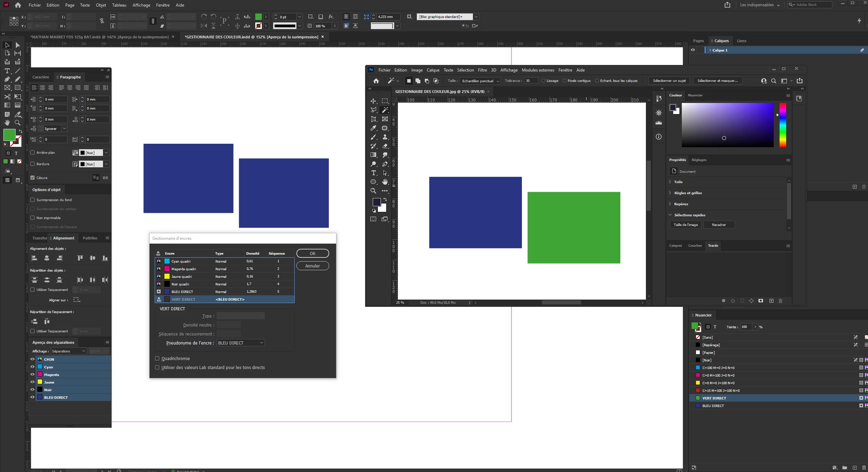Expand the Règles et grilles section
Viewport: 868px width, 472px height.
pos(687,193)
